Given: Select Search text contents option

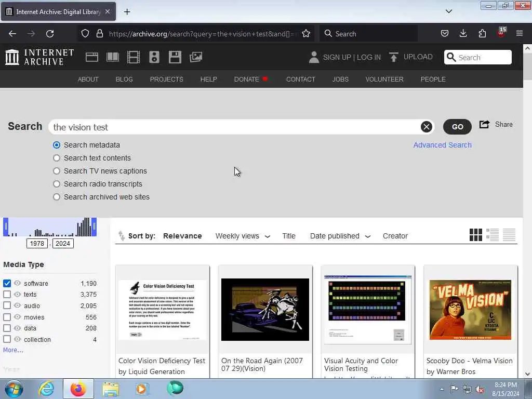Looking at the screenshot, I should point(57,158).
